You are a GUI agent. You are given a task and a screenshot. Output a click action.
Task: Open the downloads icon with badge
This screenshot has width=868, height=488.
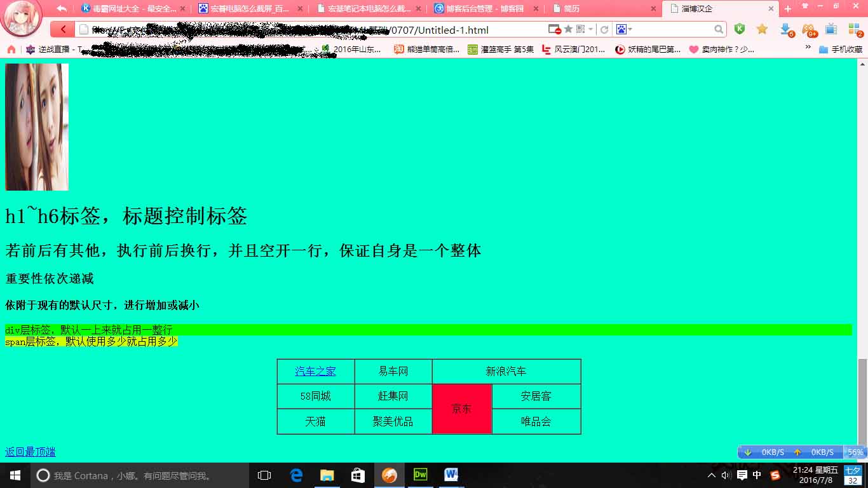tap(786, 29)
